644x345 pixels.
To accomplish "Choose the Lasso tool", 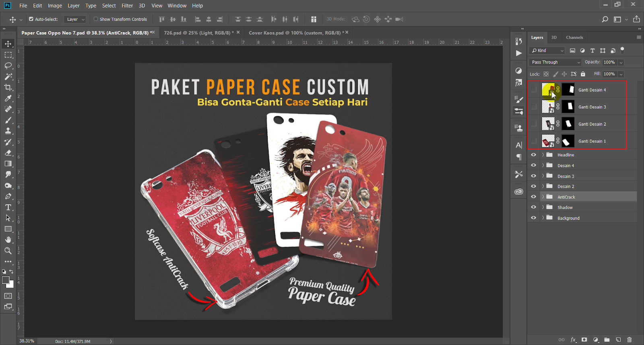I will click(x=8, y=66).
